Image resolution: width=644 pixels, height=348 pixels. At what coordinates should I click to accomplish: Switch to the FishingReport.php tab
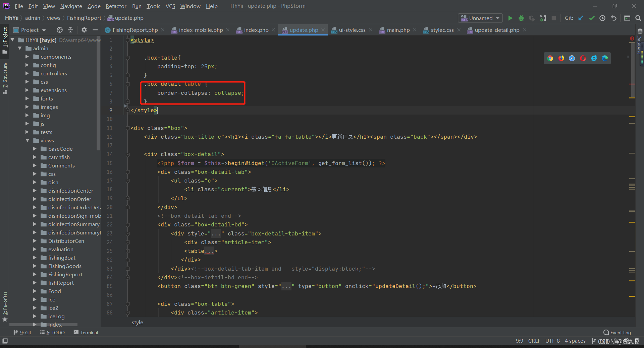135,30
